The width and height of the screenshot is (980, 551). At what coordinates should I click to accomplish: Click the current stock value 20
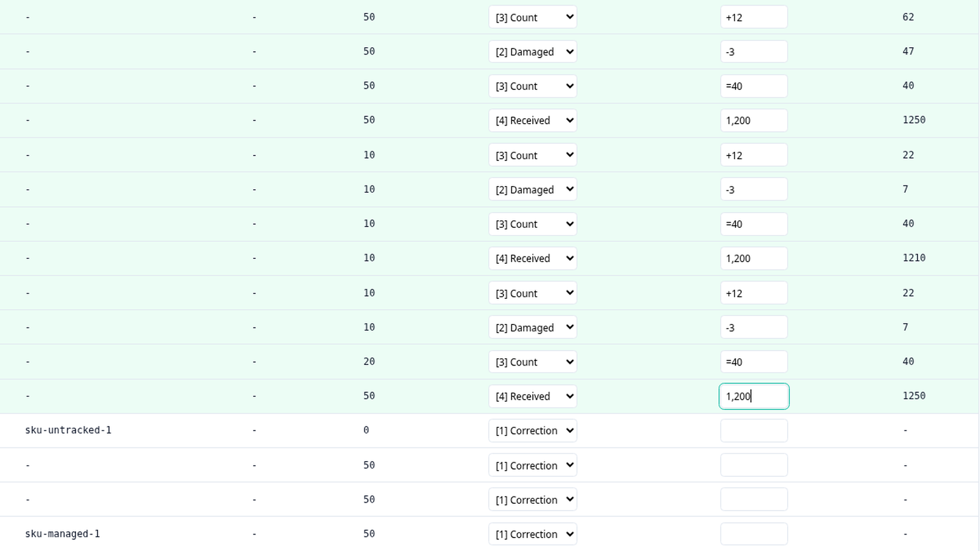click(x=369, y=361)
